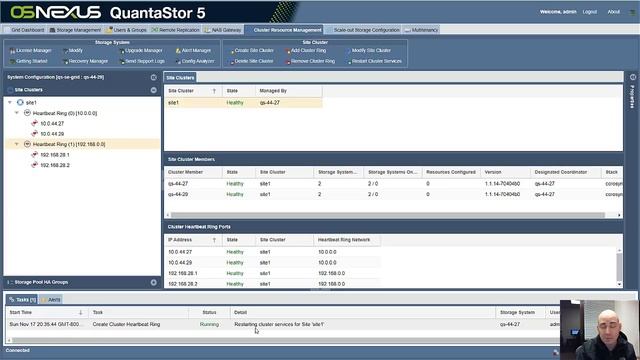Expand Storage Pool HA Groups section
The image size is (640, 360).
coord(153,282)
